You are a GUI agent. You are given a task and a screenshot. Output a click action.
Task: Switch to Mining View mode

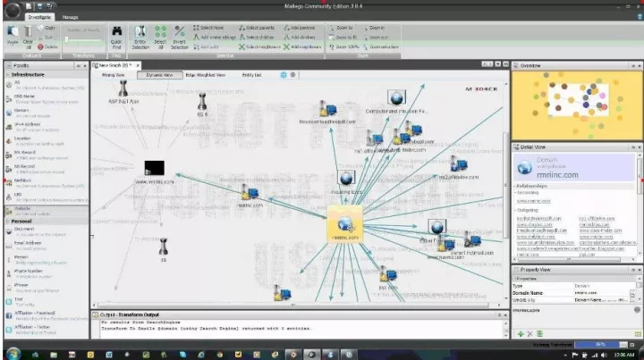coord(113,75)
